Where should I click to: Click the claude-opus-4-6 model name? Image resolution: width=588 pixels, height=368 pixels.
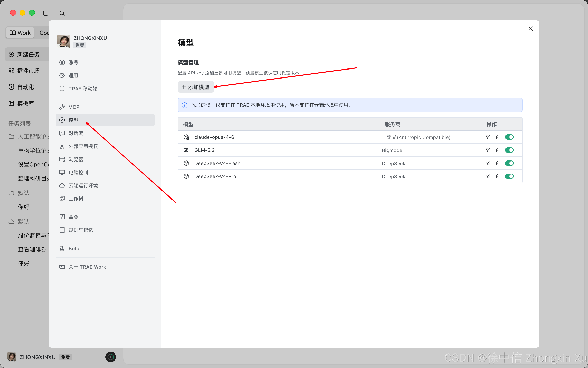click(214, 137)
